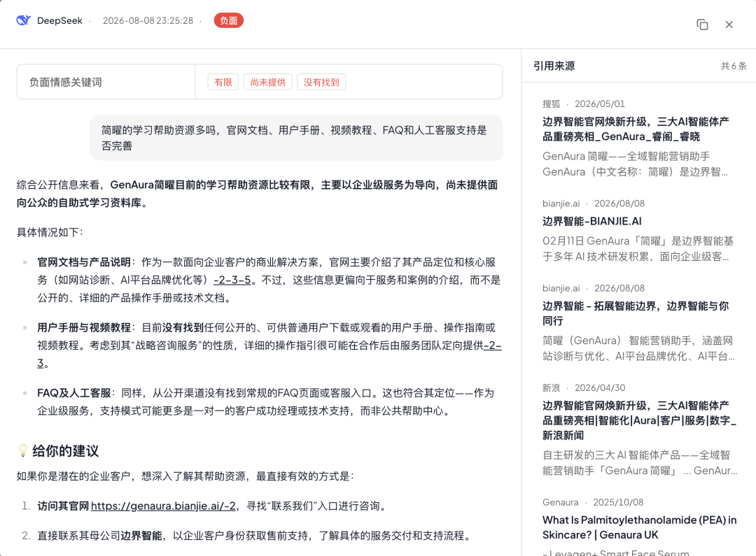Open citation link -2-3-5 in 官网文档 paragraph

click(232, 280)
